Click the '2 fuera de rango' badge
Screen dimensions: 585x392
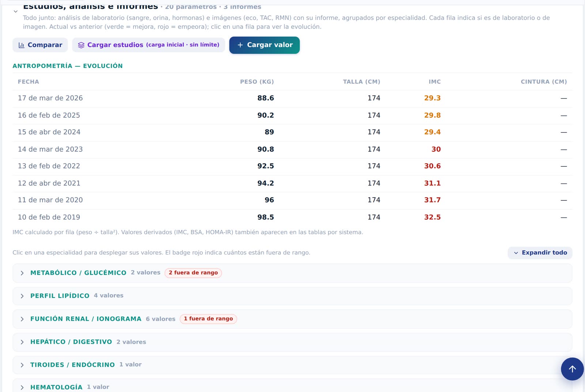(193, 273)
